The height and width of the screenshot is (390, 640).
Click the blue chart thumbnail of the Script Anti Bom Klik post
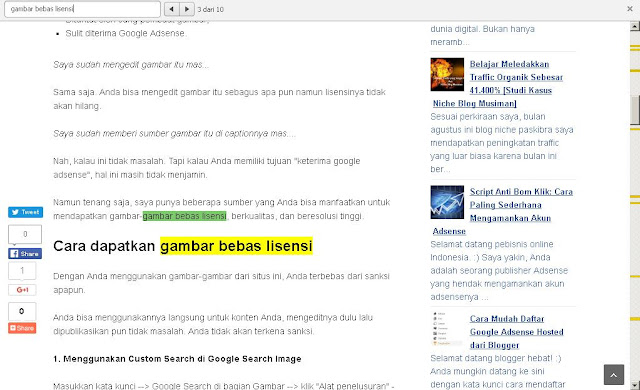pos(447,202)
